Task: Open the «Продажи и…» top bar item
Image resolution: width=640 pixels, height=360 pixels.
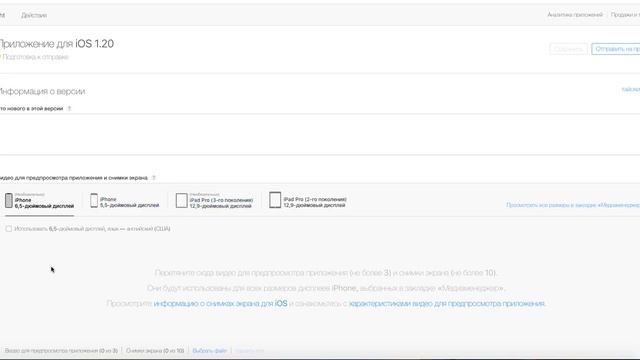Action: pyautogui.click(x=625, y=15)
